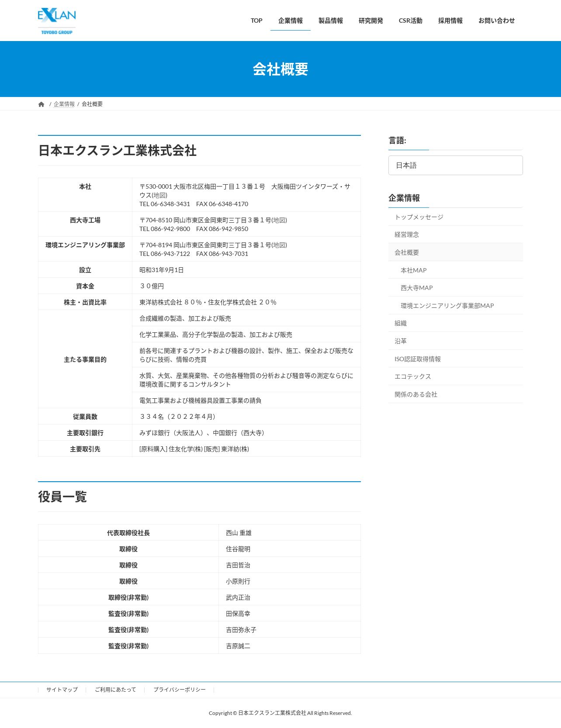
Task: Open ISO認証取得情報 in sidebar
Action: (x=456, y=359)
